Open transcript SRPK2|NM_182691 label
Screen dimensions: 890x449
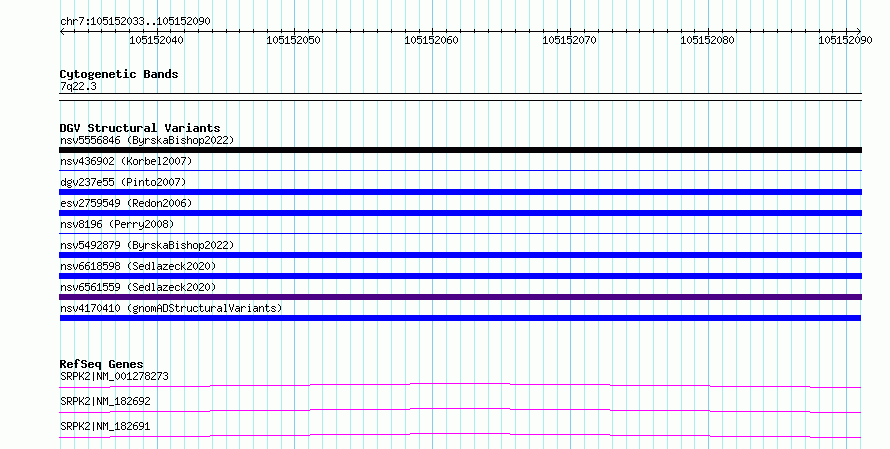pos(105,426)
